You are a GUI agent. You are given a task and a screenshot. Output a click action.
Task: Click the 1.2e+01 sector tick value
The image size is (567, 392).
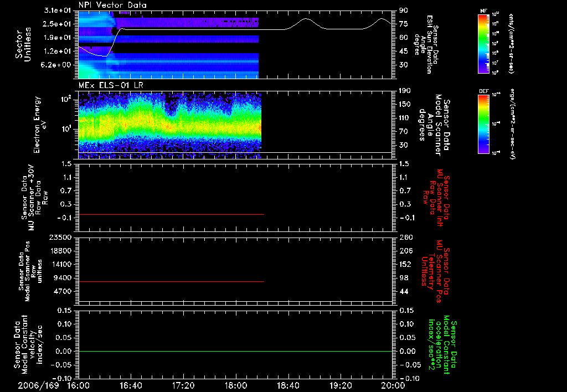click(x=58, y=51)
